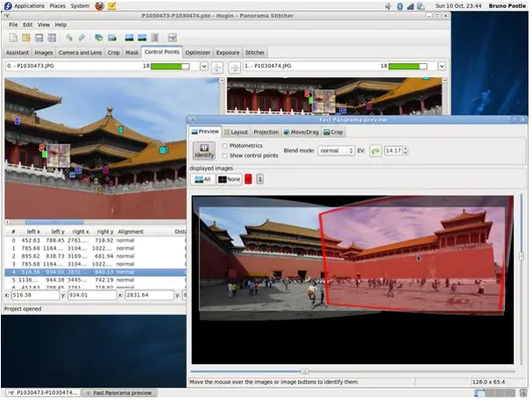The image size is (532, 400).
Task: Open the Blend mode normal dropdown
Action: click(336, 151)
